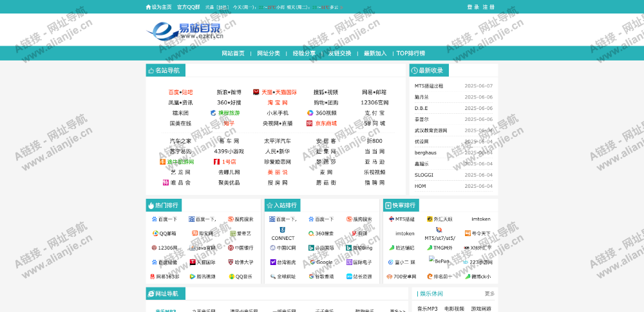This screenshot has width=644, height=312.
Task: Click the orange icon beside 途牛旅游网
Action: coord(163,161)
